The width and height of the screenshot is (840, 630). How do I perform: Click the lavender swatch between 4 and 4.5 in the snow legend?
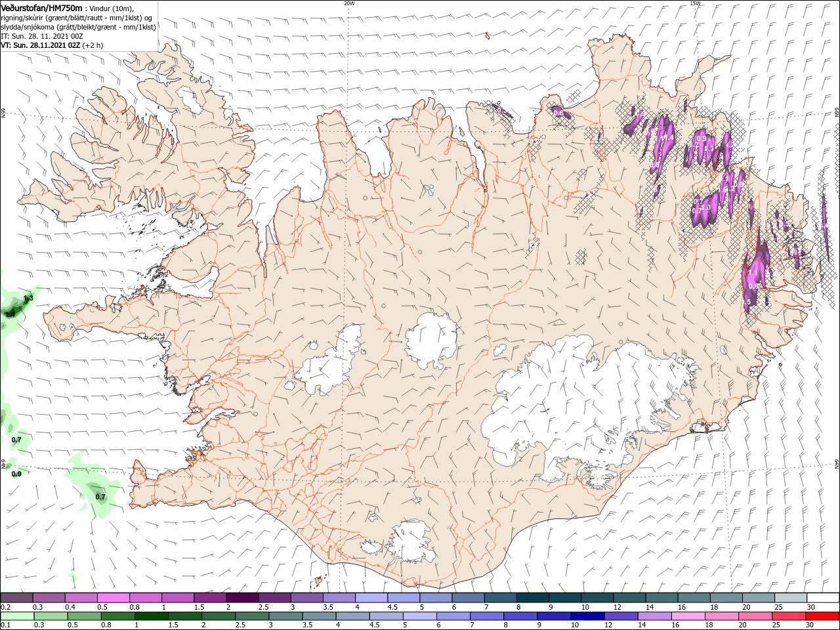(x=370, y=597)
